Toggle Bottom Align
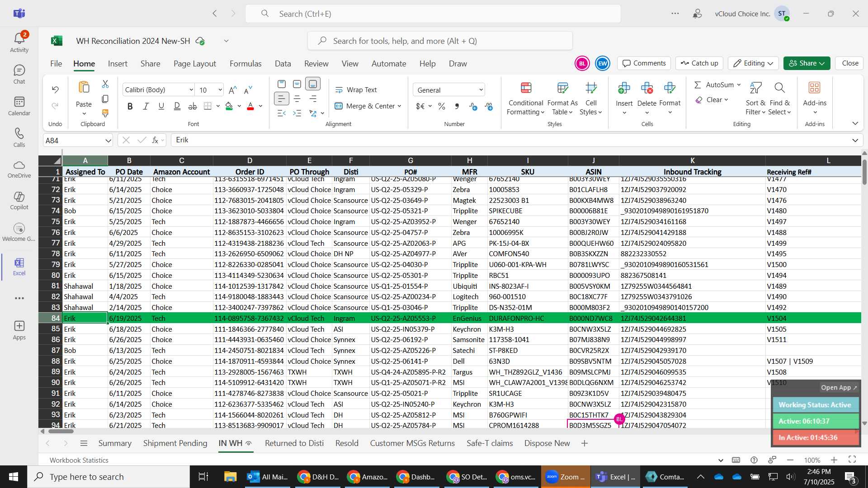 coord(313,84)
